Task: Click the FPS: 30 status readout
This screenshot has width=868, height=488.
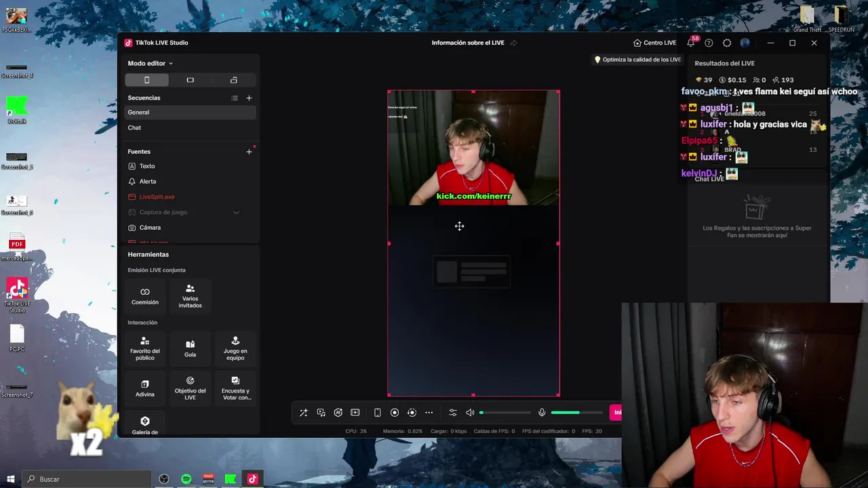Action: [592, 431]
